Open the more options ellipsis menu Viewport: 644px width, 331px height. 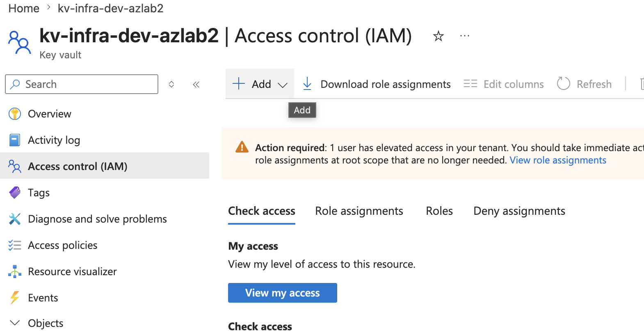[x=465, y=36]
